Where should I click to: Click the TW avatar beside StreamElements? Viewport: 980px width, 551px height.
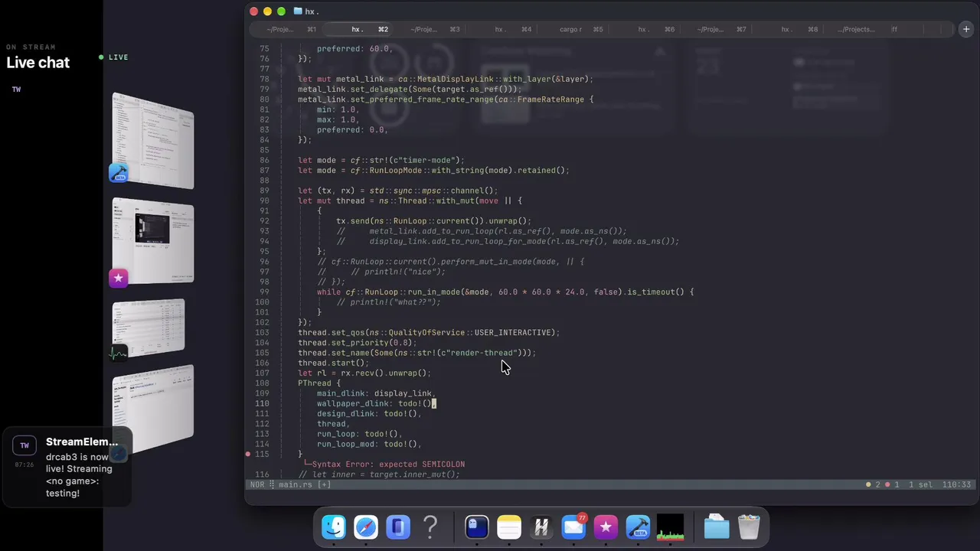24,445
